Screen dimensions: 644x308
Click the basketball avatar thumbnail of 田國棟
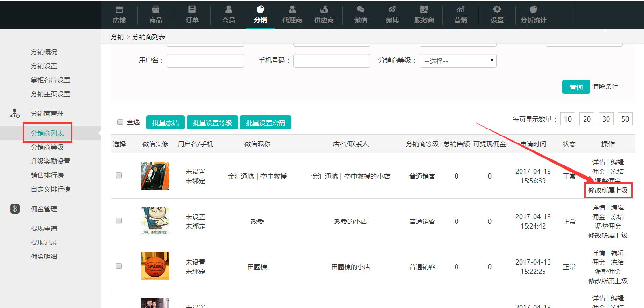[155, 266]
